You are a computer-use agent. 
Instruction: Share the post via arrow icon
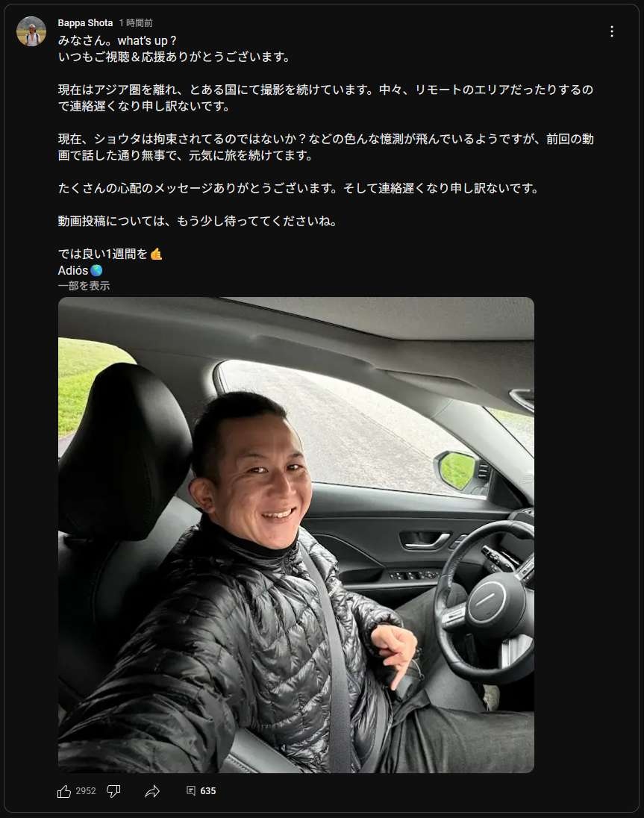pos(151,791)
